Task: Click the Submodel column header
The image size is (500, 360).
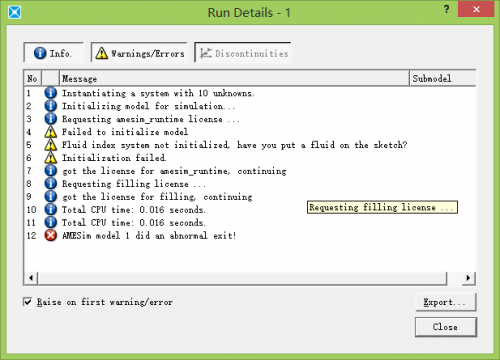Action: pos(443,78)
